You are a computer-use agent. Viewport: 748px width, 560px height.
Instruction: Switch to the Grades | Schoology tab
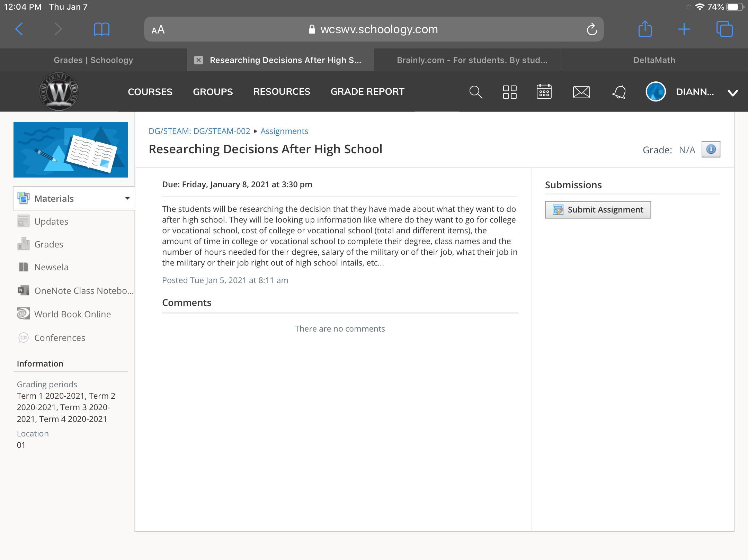(x=93, y=60)
